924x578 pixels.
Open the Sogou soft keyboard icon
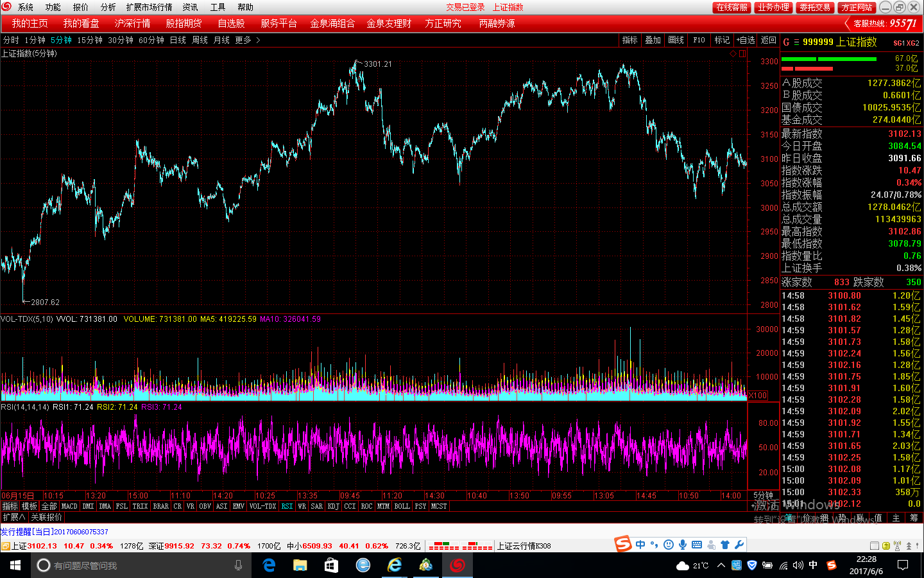coord(697,545)
